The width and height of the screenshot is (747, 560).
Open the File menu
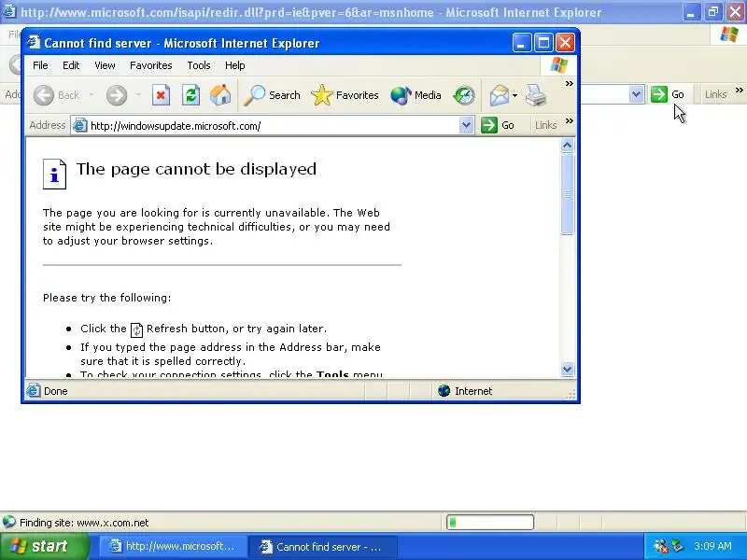pos(40,65)
